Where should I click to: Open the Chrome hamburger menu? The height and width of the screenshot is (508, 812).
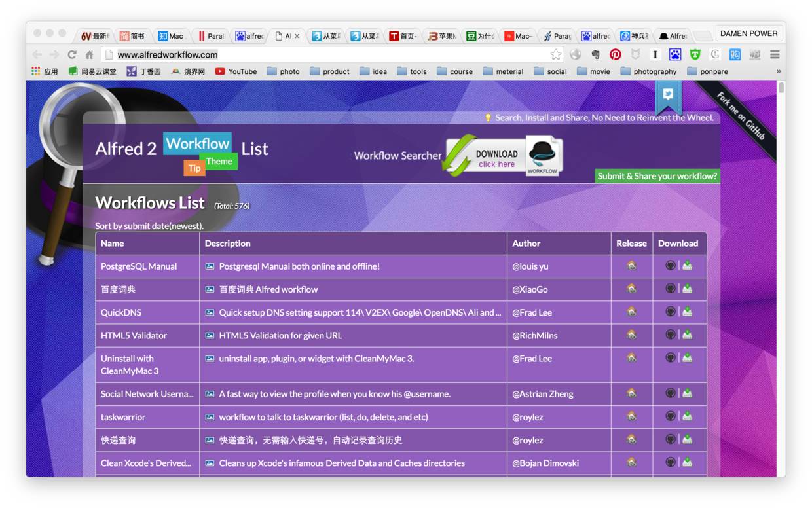point(775,54)
